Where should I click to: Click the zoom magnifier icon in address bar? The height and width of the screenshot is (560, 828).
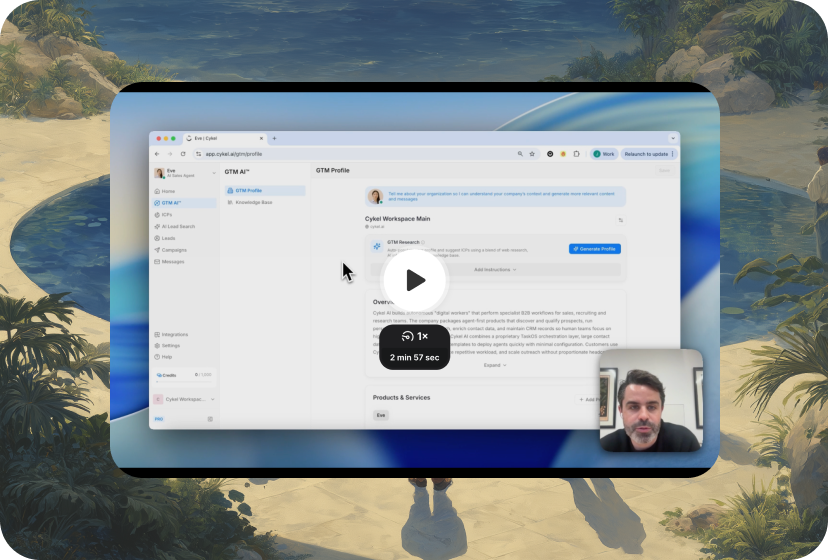coord(520,154)
